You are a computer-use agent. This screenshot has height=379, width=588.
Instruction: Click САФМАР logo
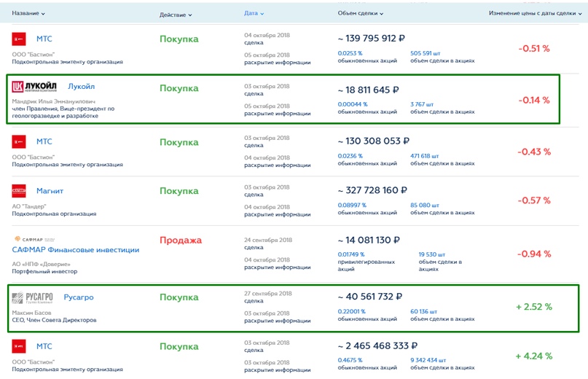(34, 239)
